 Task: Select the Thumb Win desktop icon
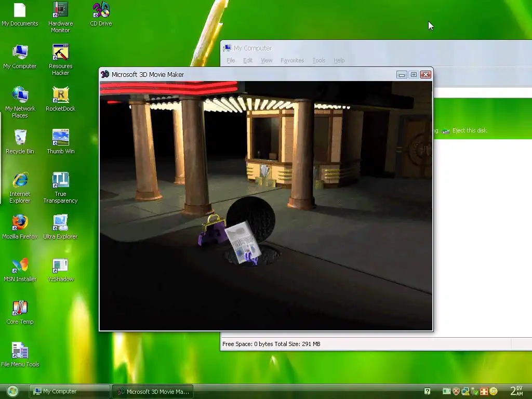coord(60,142)
